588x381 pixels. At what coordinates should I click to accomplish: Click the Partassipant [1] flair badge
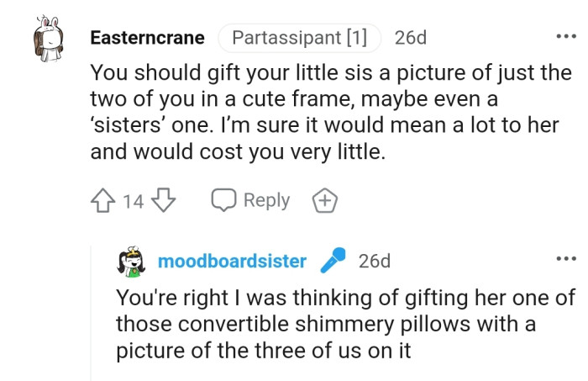(298, 39)
